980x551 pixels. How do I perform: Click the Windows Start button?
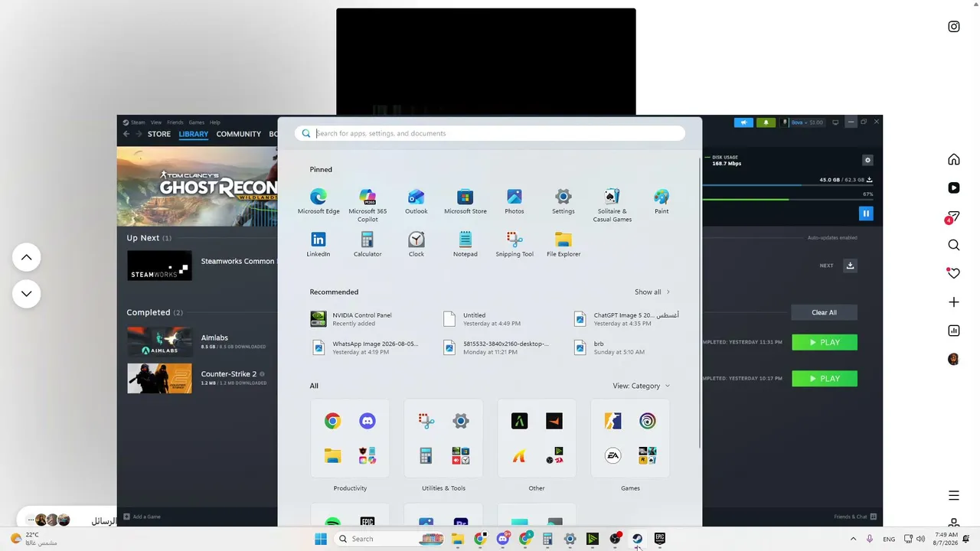click(321, 539)
